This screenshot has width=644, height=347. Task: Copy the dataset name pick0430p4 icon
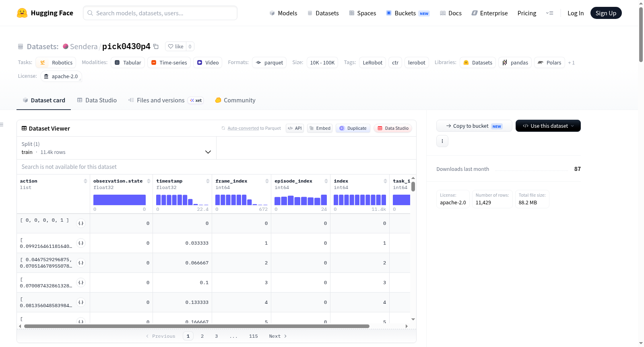pos(156,46)
